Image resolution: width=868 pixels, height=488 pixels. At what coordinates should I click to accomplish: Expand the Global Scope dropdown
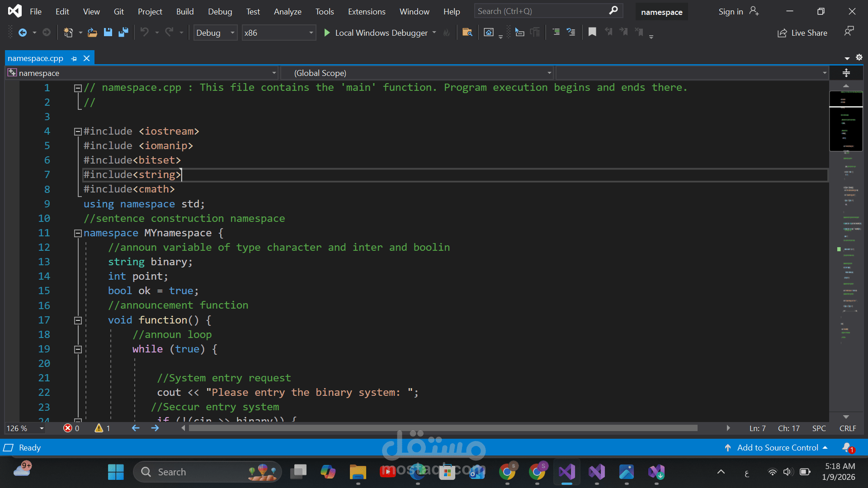tap(549, 73)
